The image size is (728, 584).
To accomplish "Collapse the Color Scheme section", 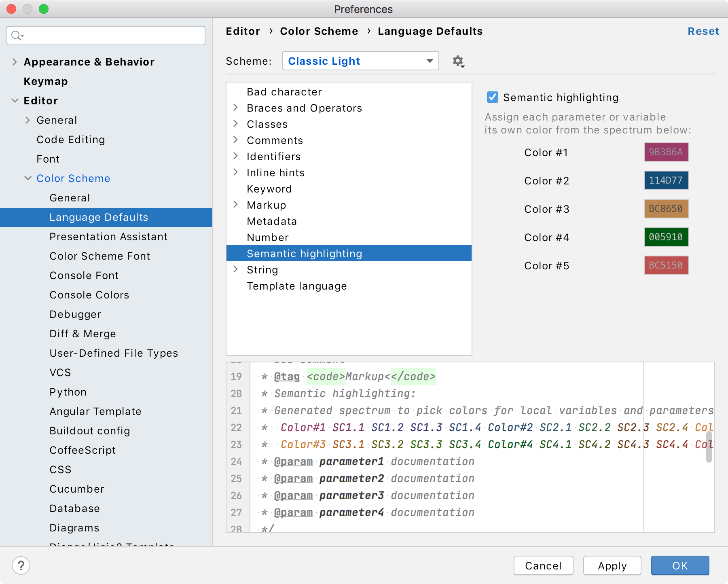I will 28,178.
